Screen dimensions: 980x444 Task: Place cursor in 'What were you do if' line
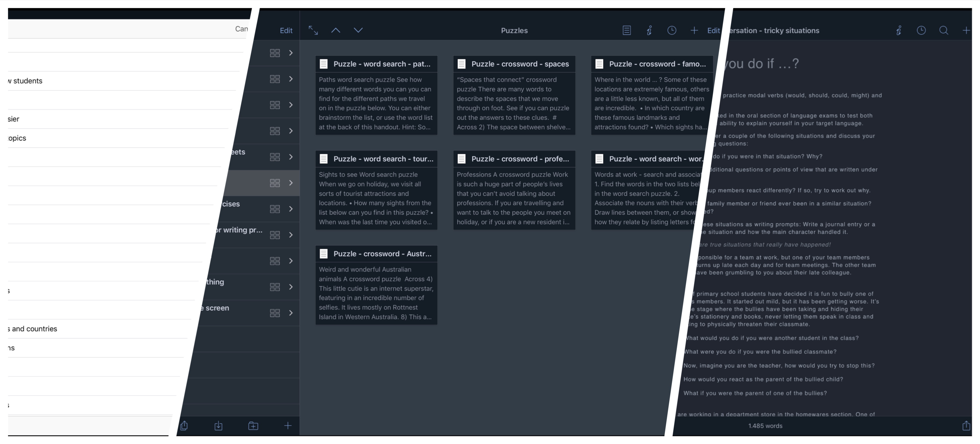pos(760,352)
